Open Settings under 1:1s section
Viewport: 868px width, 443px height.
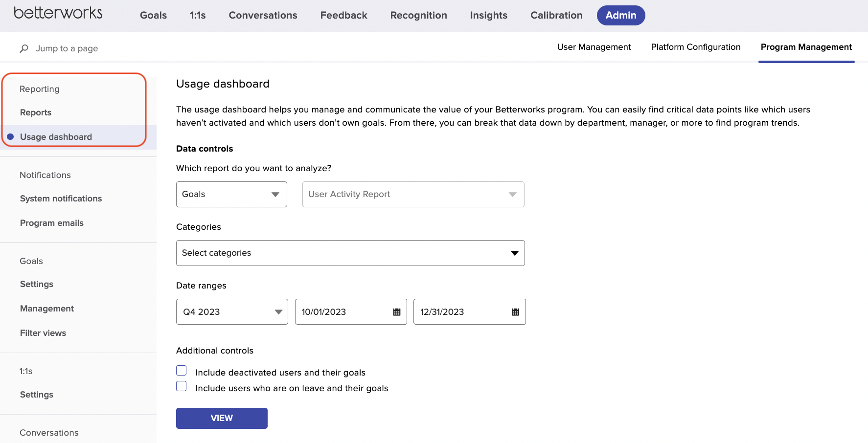(37, 395)
